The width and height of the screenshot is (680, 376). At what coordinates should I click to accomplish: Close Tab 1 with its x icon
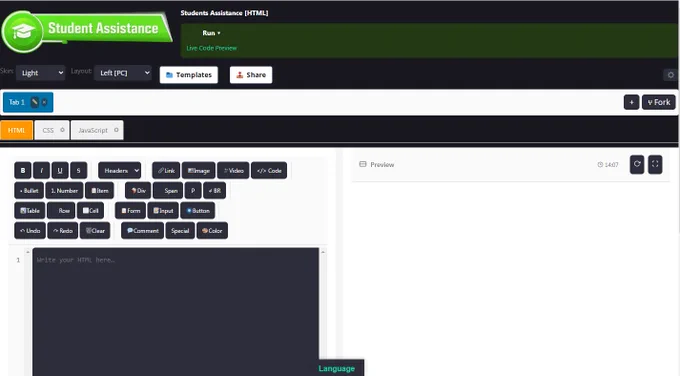(x=44, y=102)
